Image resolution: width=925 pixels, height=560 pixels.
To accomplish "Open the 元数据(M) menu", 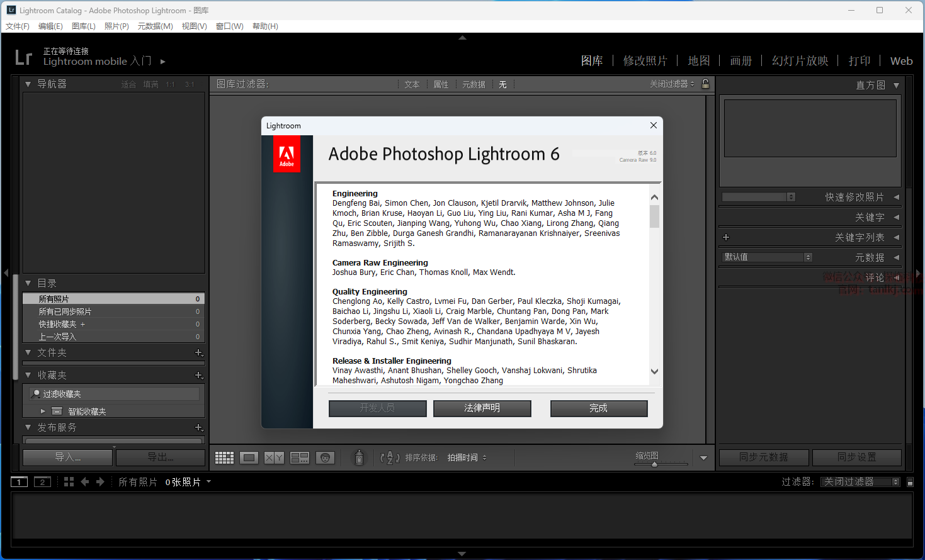I will pyautogui.click(x=155, y=26).
